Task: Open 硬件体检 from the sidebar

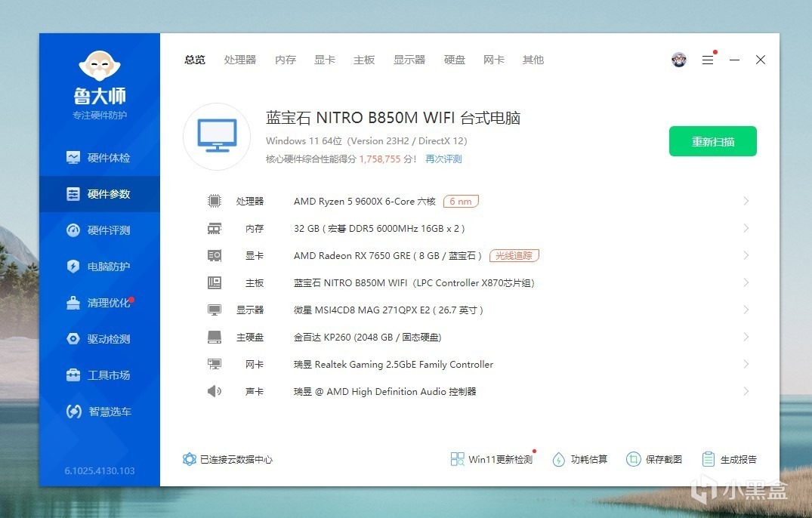Action: (100, 157)
